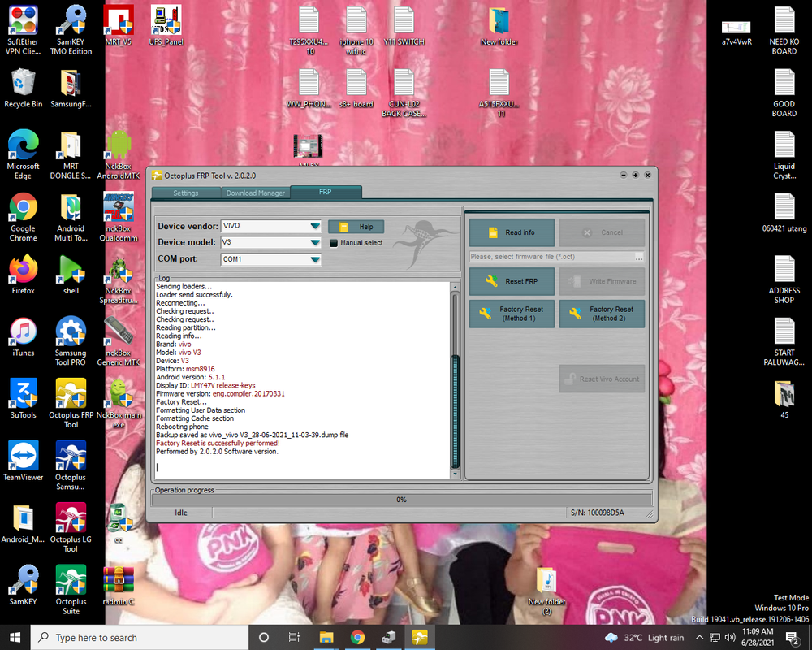Click the Reset FRP button
Screen dimensions: 812x650
click(x=512, y=281)
